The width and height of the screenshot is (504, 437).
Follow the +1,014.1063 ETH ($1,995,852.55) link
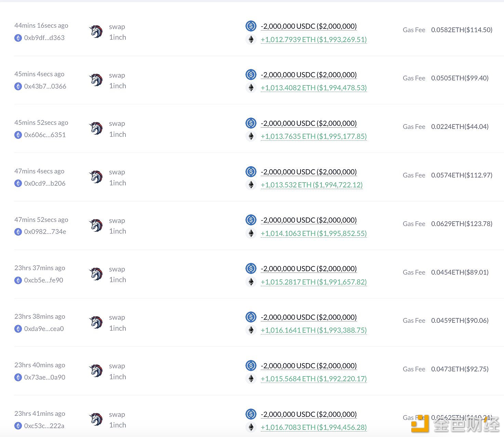(x=314, y=234)
